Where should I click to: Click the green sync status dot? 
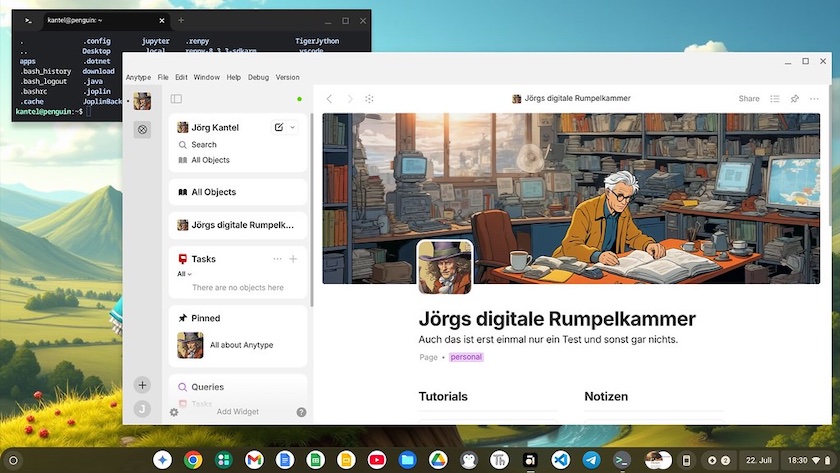[x=299, y=99]
